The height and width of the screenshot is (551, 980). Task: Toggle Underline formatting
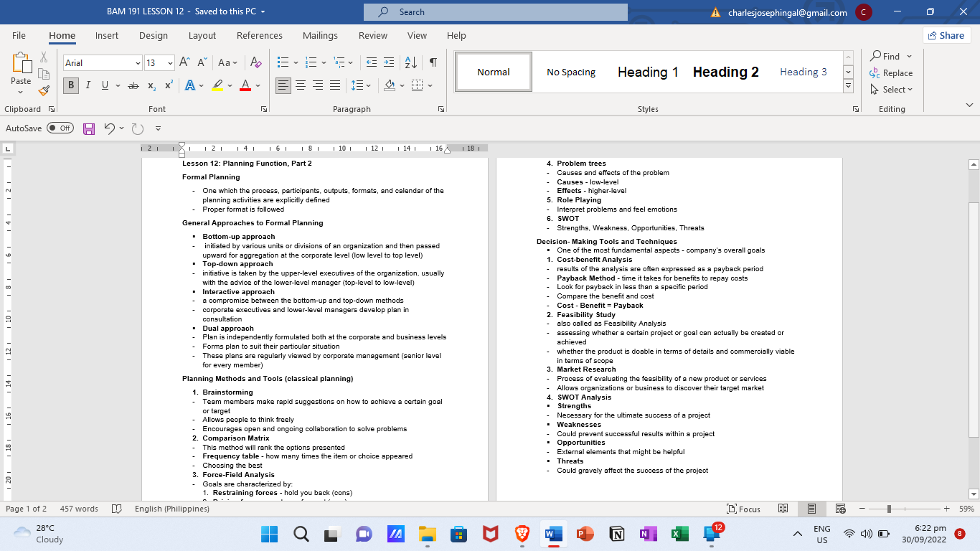105,85
